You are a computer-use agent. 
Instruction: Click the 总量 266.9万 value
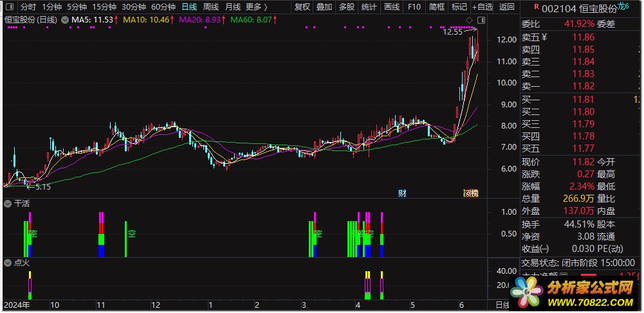point(578,199)
